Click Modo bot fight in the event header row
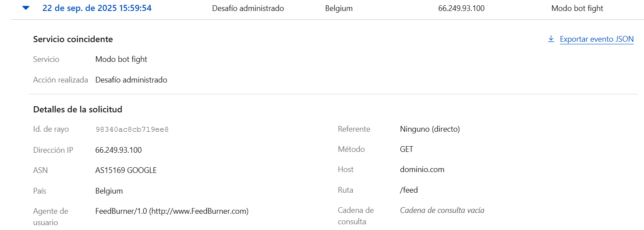Screen dimensions: 644x230 (x=577, y=8)
